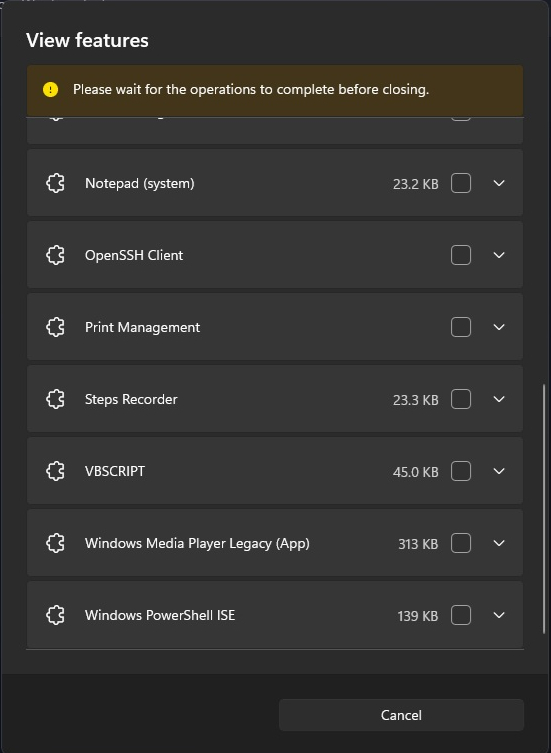Click the puzzle icon beside VBSCRIPT

coord(55,471)
